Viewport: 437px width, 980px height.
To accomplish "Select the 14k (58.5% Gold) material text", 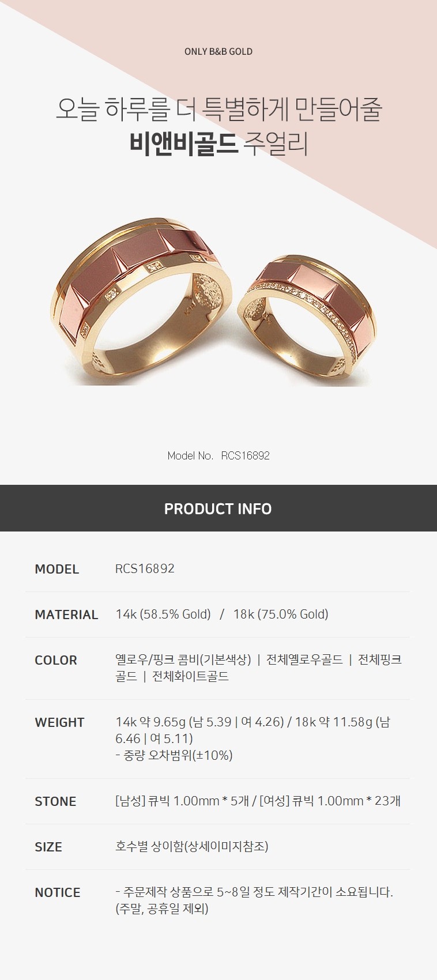I will point(163,614).
